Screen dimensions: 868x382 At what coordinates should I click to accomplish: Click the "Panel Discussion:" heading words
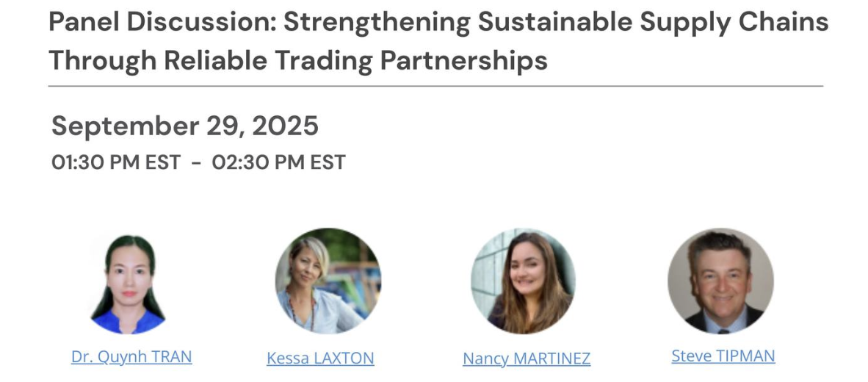click(165, 22)
